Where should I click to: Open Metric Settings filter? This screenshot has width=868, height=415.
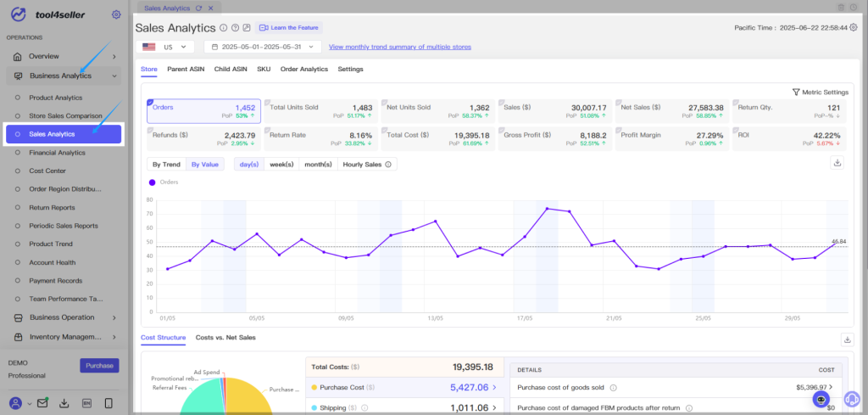point(820,92)
